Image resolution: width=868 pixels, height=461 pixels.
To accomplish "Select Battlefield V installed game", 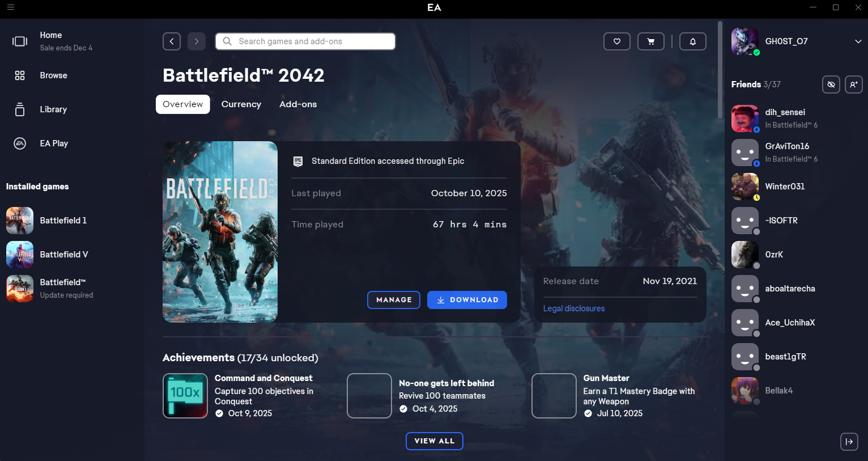I will click(x=71, y=255).
